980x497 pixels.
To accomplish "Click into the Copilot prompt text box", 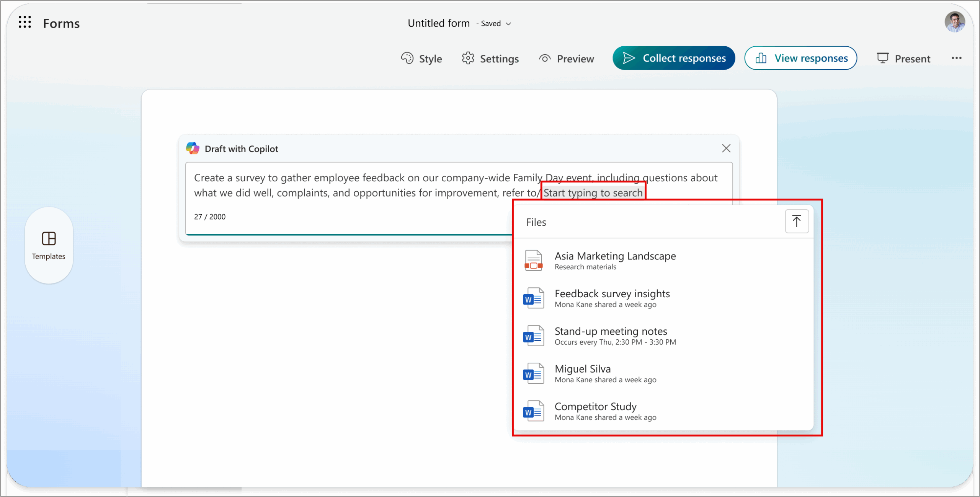I will [x=459, y=198].
